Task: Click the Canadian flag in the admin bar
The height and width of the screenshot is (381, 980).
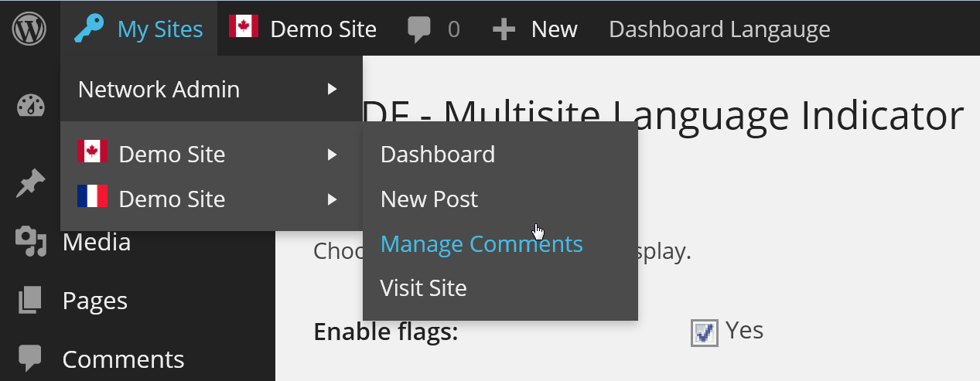Action: click(243, 26)
